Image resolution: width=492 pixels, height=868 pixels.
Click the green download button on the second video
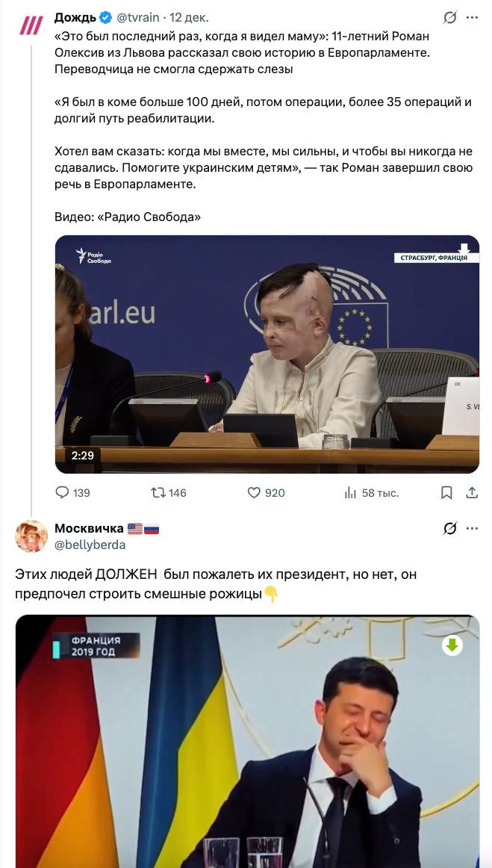(452, 645)
